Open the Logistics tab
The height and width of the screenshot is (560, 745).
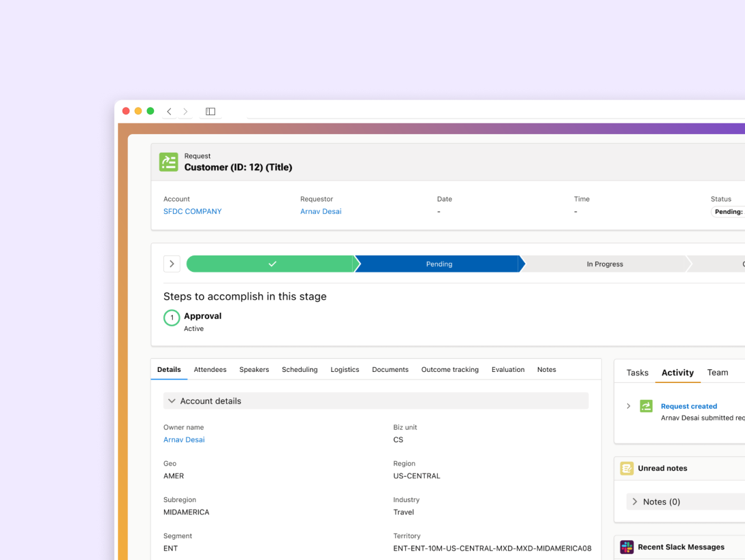(345, 369)
